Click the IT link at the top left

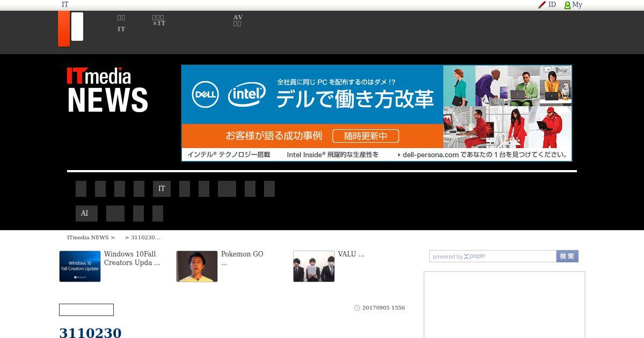tap(65, 5)
